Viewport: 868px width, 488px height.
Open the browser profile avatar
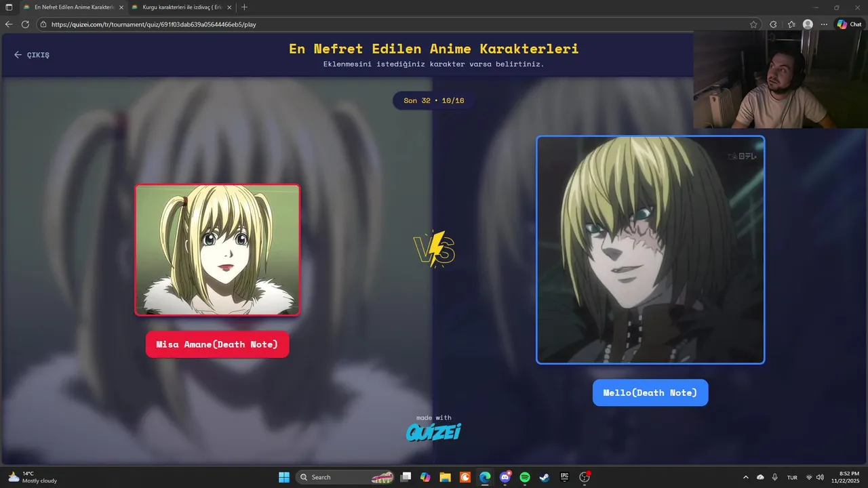click(x=808, y=24)
